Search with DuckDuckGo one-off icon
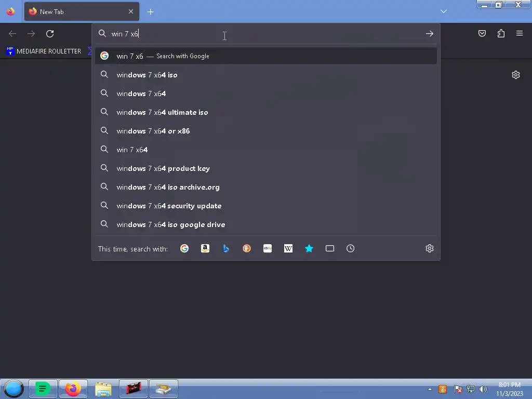The width and height of the screenshot is (532, 399). [247, 248]
